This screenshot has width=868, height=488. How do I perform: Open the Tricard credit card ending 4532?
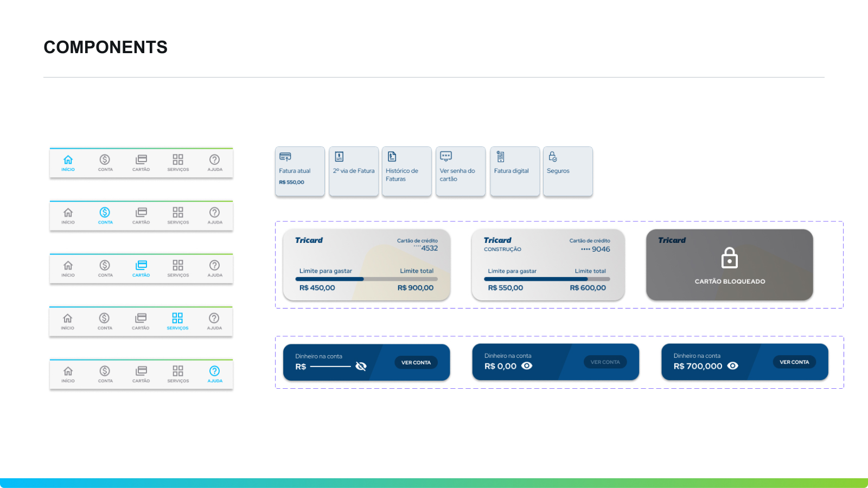(x=367, y=265)
